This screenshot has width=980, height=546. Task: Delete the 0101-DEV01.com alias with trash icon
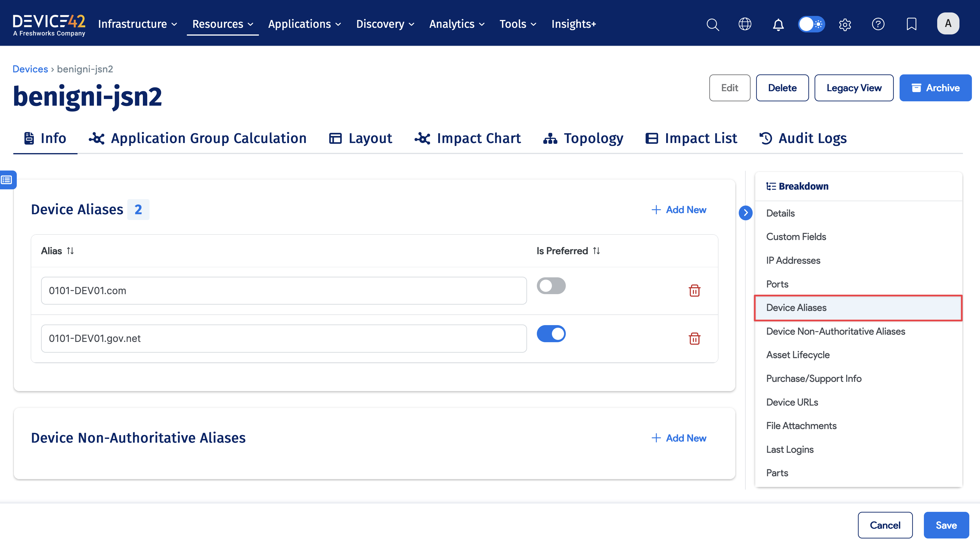point(694,290)
